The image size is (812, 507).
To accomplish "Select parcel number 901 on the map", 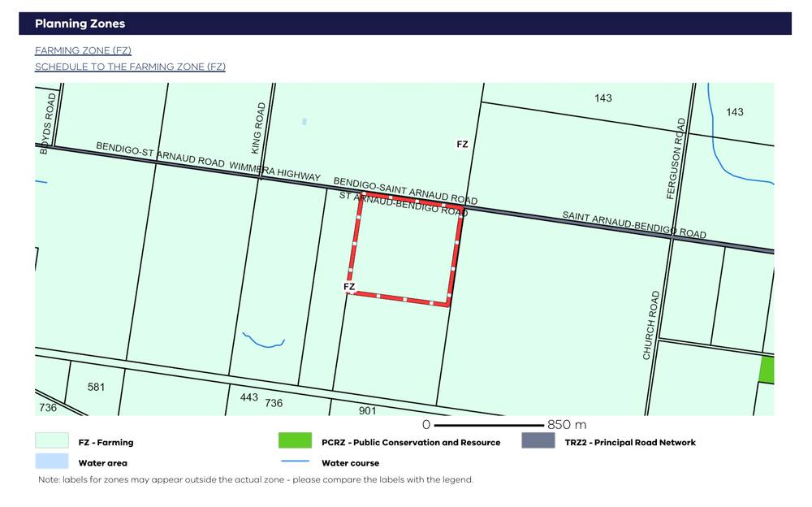I will [x=367, y=410].
